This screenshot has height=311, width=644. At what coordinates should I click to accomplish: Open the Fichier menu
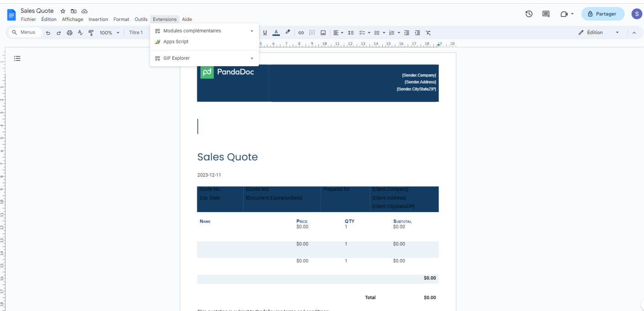[x=28, y=19]
